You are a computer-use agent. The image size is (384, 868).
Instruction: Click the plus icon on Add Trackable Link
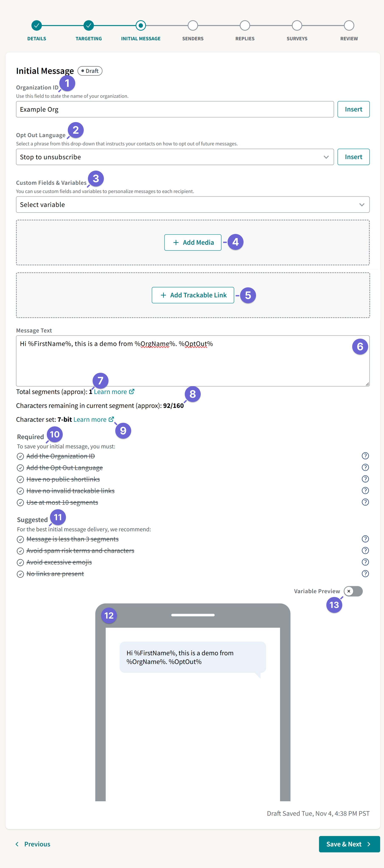coord(163,295)
